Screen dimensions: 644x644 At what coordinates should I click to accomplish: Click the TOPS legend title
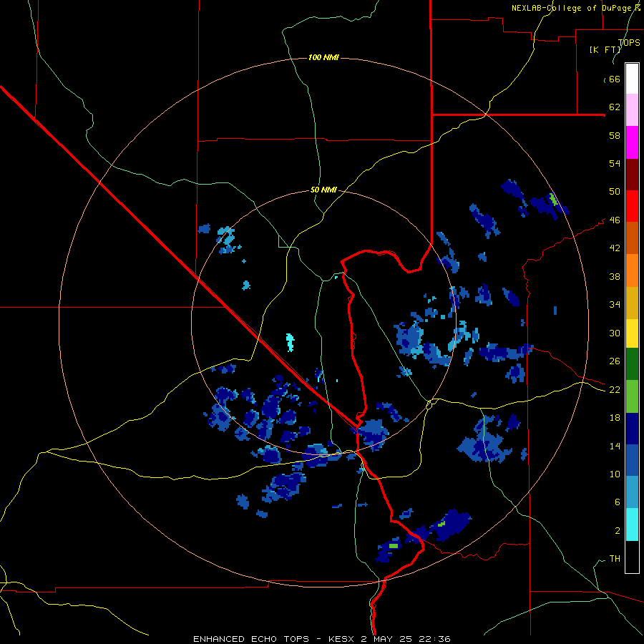click(629, 42)
